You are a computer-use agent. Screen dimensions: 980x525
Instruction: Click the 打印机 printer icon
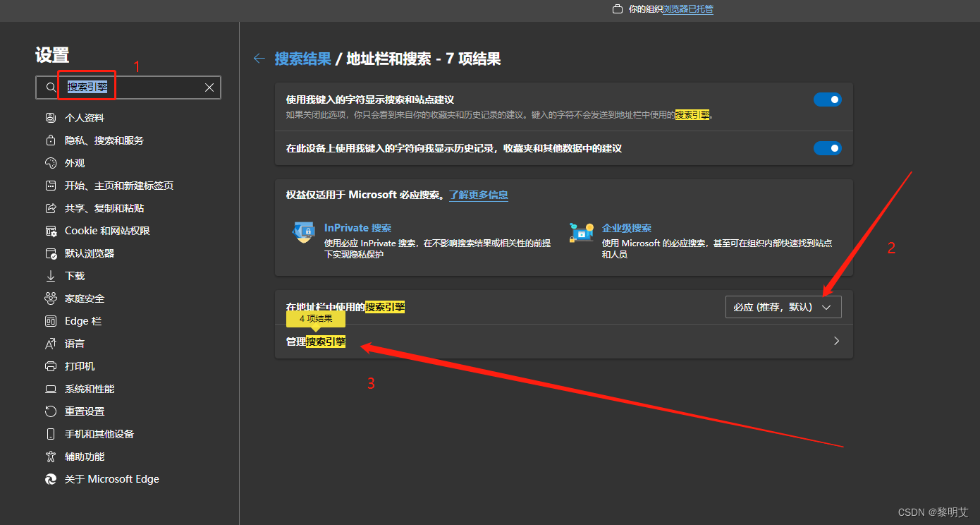coord(51,366)
